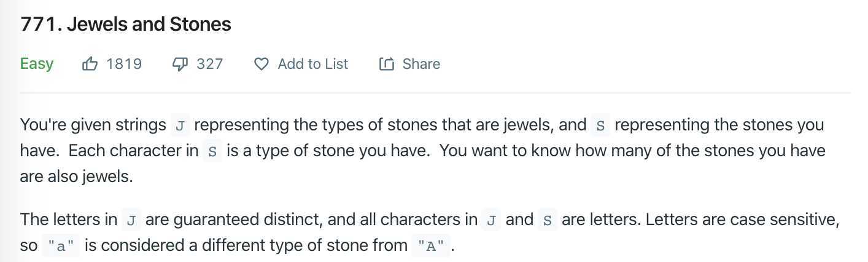Viewport: 868px width, 262px height.
Task: Click the lowercase "a" code snippet
Action: coord(61,247)
